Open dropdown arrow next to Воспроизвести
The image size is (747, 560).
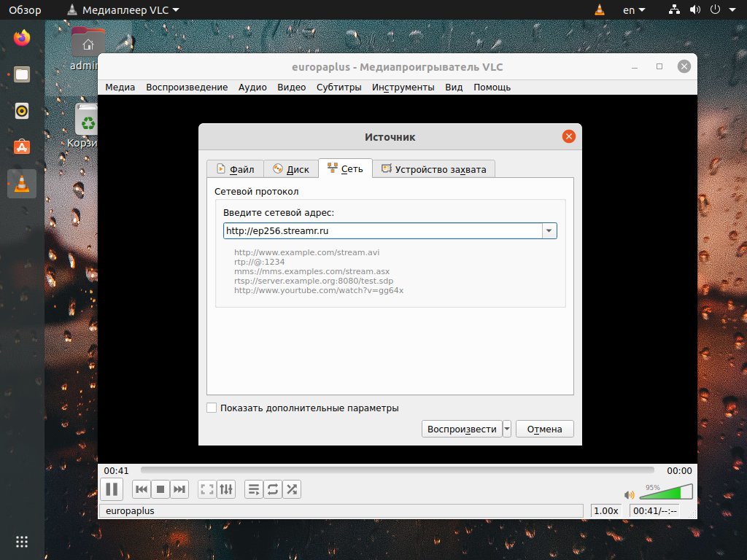507,429
